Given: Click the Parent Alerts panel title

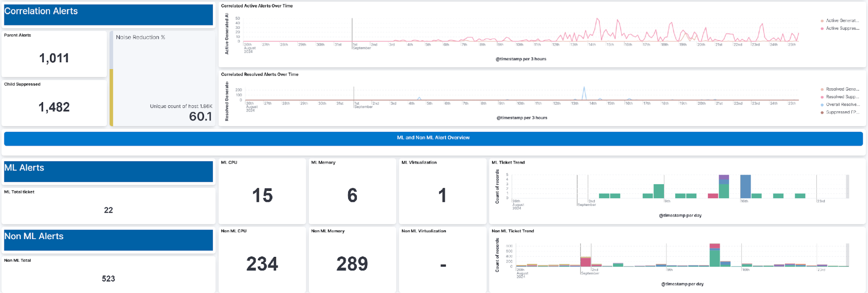Looking at the screenshot, I should pos(17,35).
